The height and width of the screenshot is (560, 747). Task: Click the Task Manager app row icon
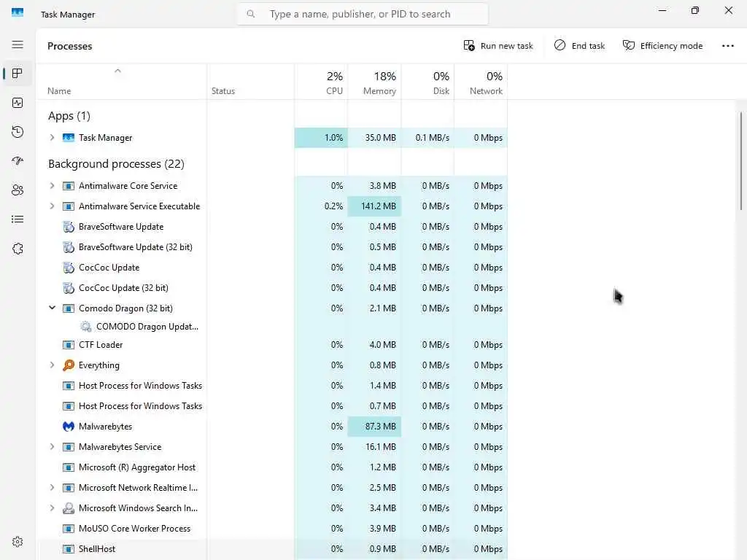69,138
